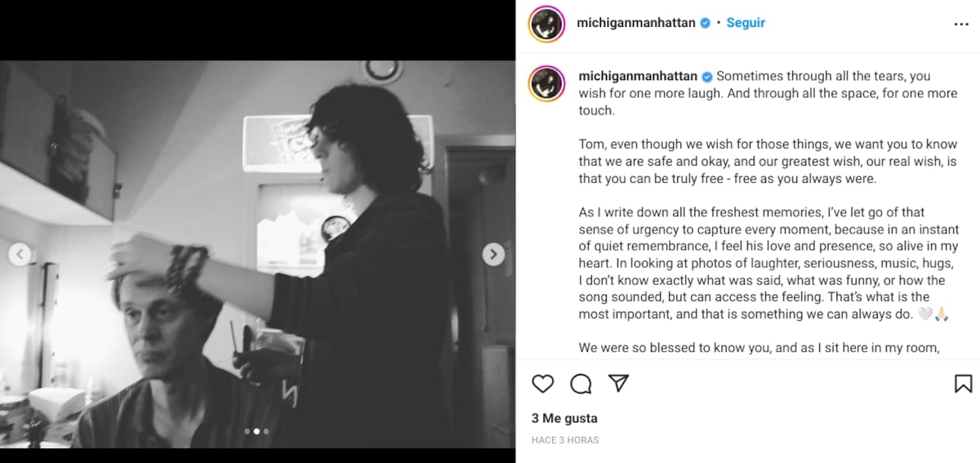Select the first carousel indicator dot

coord(247,431)
